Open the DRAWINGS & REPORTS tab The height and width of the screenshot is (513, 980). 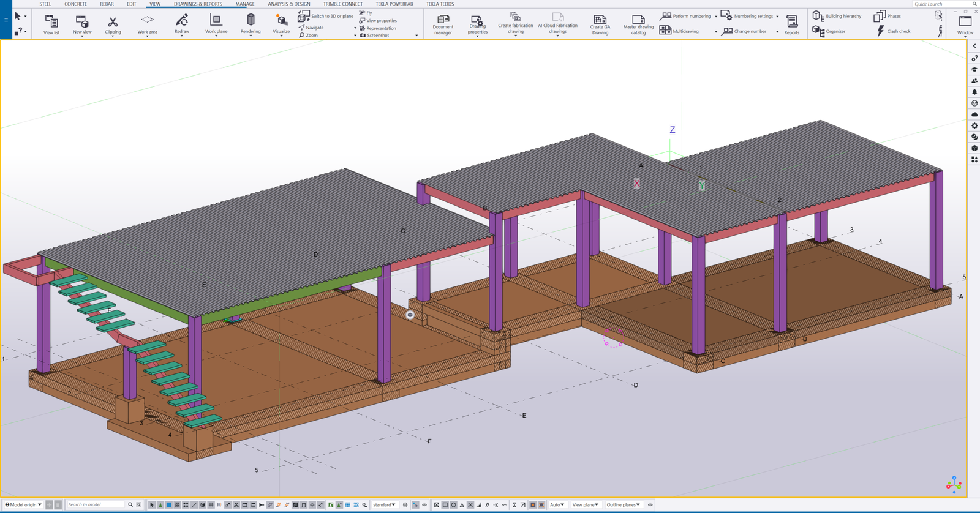(x=198, y=4)
